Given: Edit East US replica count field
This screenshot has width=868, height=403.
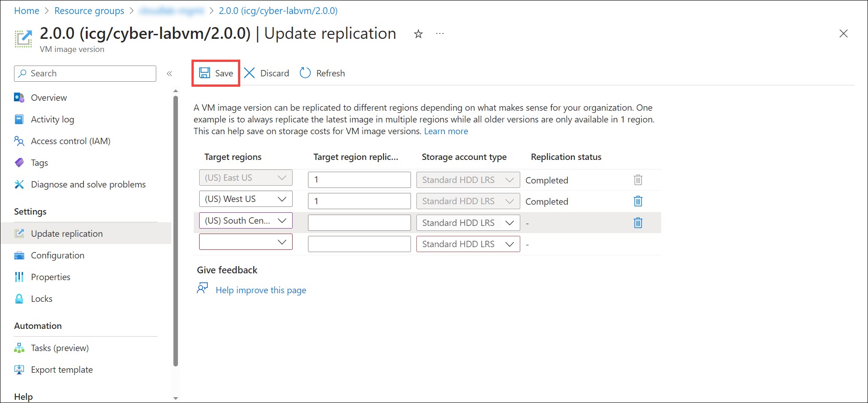Looking at the screenshot, I should [x=359, y=180].
